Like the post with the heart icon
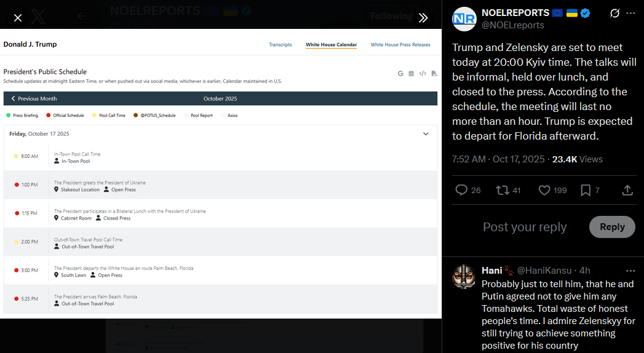Viewport: 644px width, 353px height. (544, 190)
